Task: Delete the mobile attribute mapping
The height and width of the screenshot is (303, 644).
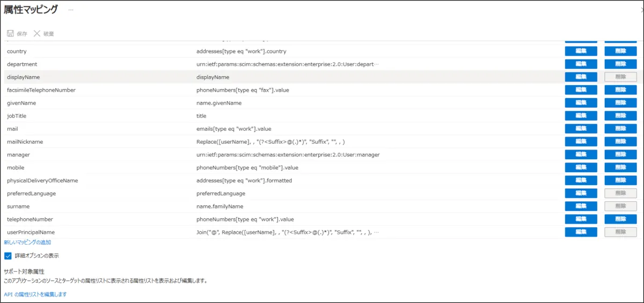Action: coord(620,167)
